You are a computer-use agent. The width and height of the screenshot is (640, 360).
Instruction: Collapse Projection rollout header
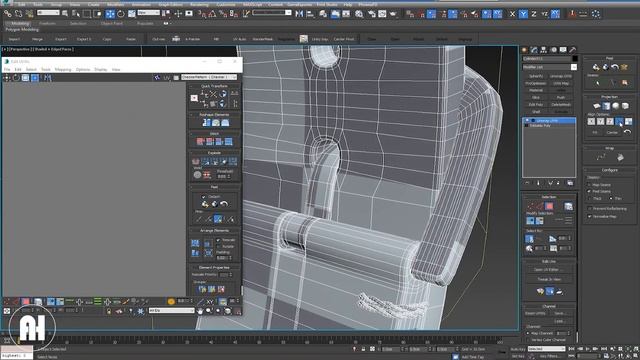point(609,97)
